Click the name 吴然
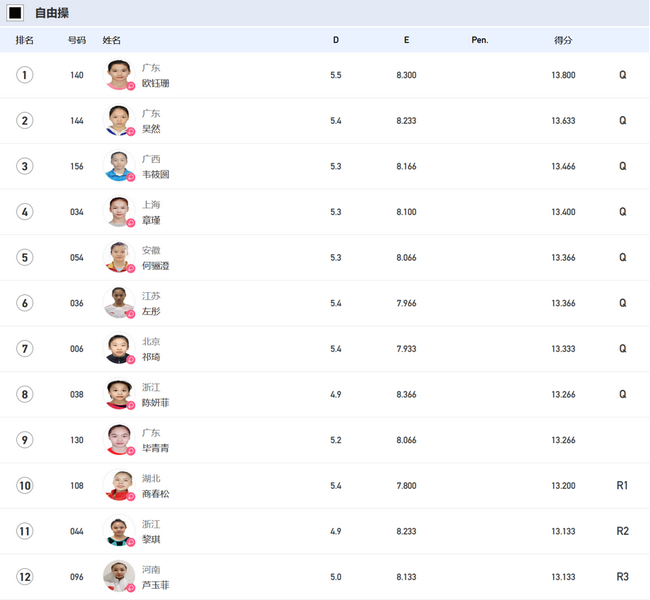Image resolution: width=650 pixels, height=600 pixels. [151, 129]
